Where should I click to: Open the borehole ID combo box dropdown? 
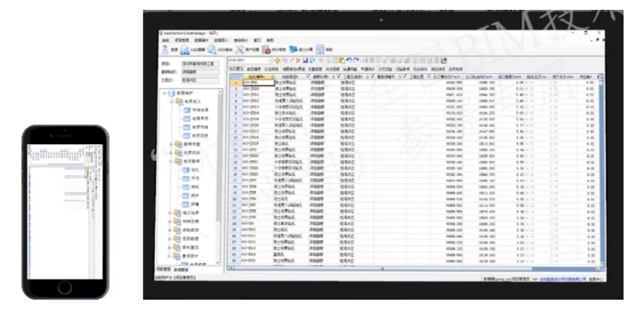[x=269, y=60]
